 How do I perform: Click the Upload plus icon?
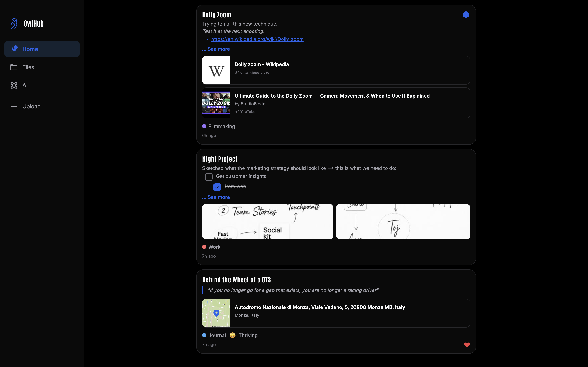pos(14,106)
